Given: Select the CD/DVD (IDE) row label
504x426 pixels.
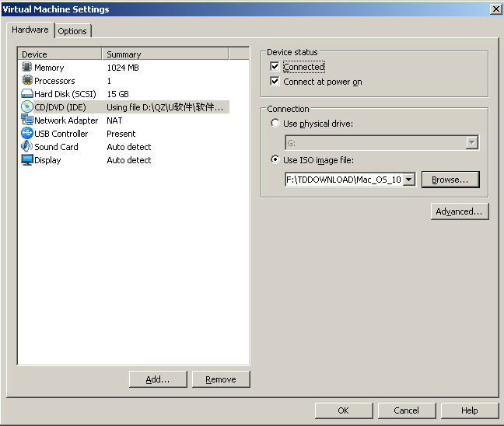Looking at the screenshot, I should (x=60, y=107).
